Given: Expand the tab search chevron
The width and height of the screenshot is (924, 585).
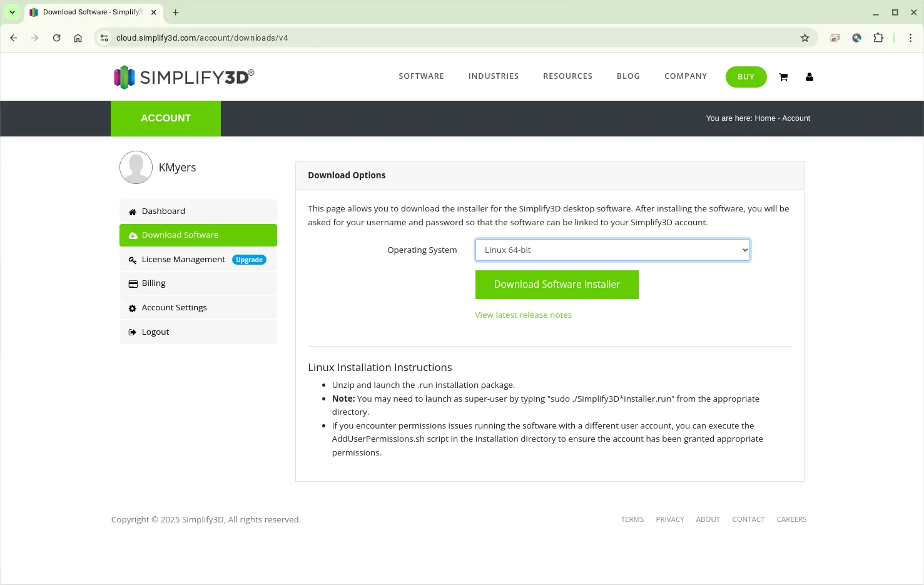Looking at the screenshot, I should pos(12,13).
